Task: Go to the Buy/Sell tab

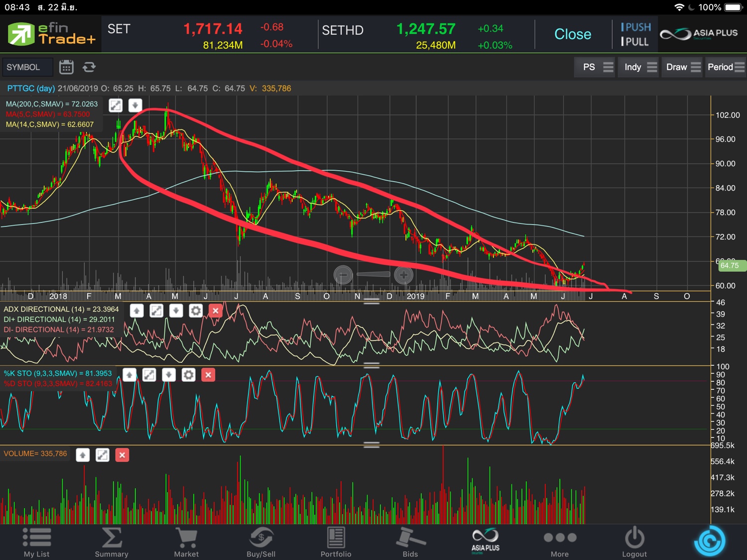Action: tap(261, 543)
